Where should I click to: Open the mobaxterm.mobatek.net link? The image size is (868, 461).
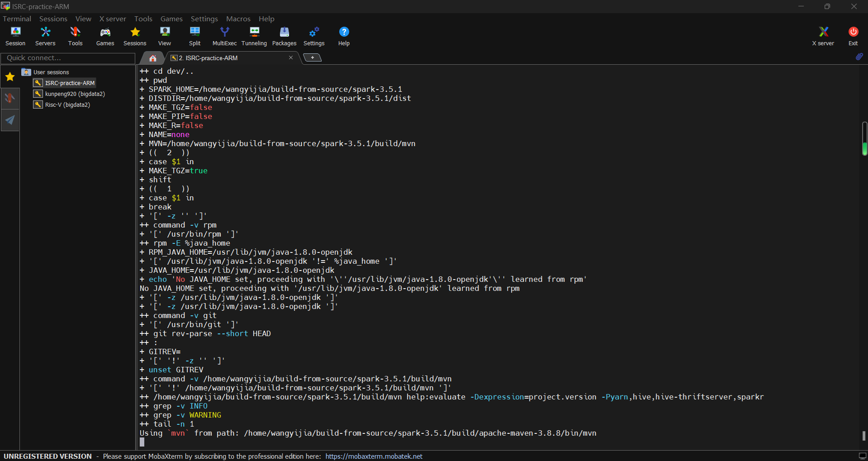(x=374, y=456)
